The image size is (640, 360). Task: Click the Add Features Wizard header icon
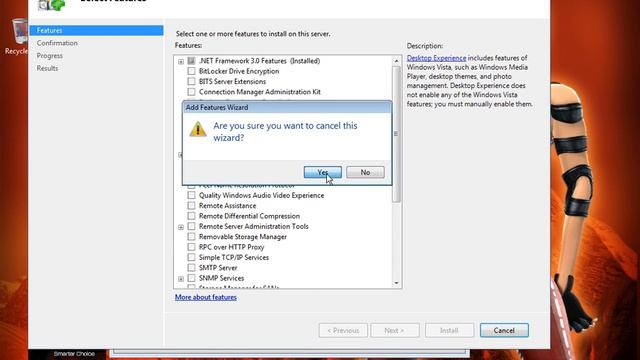(x=51, y=5)
